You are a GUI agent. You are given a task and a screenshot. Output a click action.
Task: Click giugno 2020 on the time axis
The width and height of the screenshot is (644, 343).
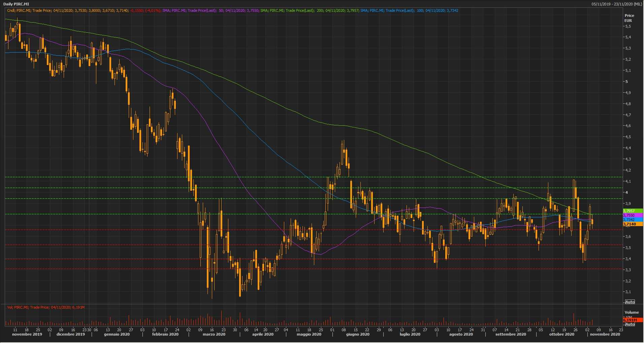click(358, 334)
